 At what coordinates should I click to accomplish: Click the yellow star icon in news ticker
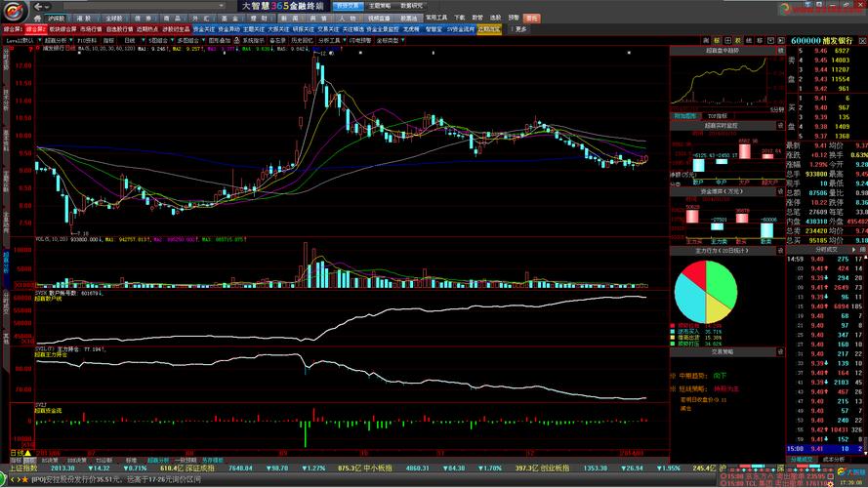[x=25, y=479]
